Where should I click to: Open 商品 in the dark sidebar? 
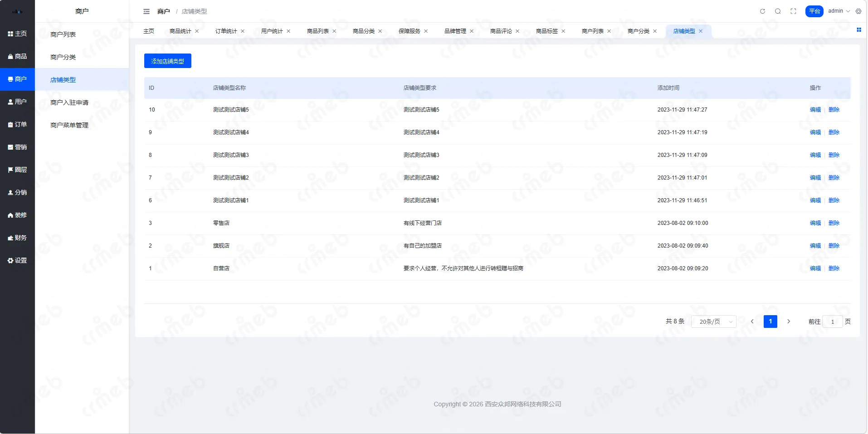click(17, 57)
